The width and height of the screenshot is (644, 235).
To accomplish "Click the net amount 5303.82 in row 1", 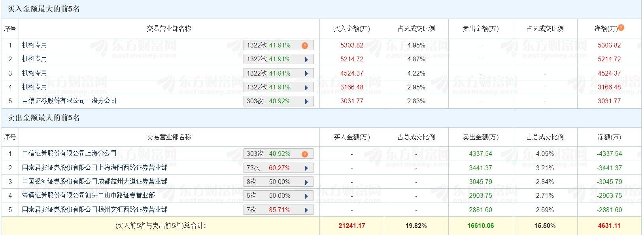I will [609, 45].
